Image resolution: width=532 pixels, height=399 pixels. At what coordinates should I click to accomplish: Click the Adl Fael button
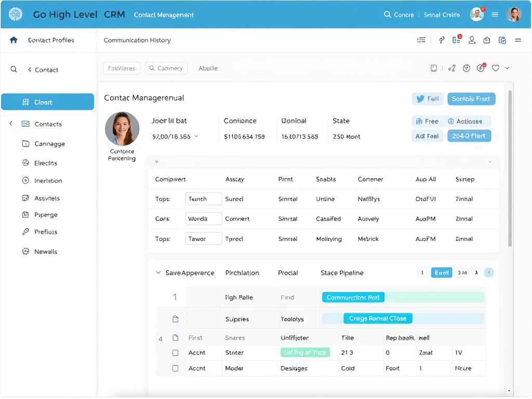point(427,136)
